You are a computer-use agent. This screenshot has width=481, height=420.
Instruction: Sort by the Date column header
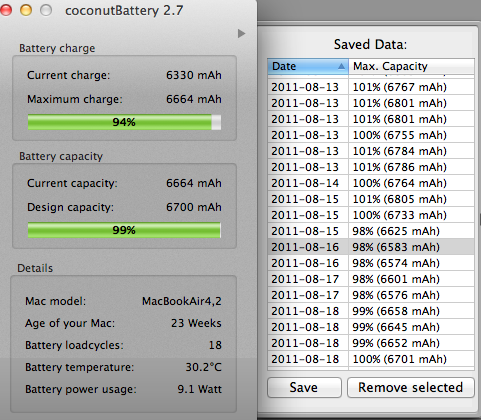point(308,66)
